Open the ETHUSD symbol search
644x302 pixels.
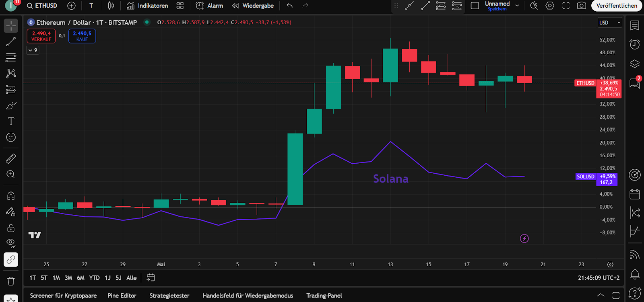(42, 6)
